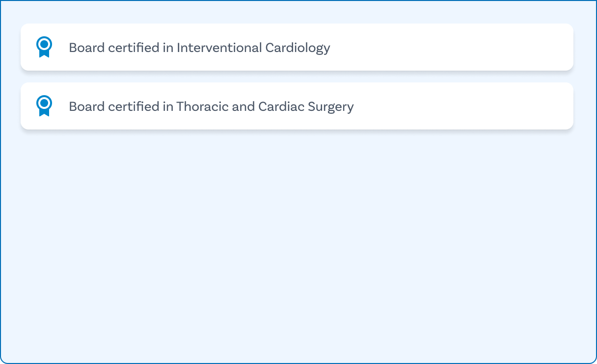
Task: Click the ribbon badge icon beside Interventional Cardiology
Action: [44, 47]
